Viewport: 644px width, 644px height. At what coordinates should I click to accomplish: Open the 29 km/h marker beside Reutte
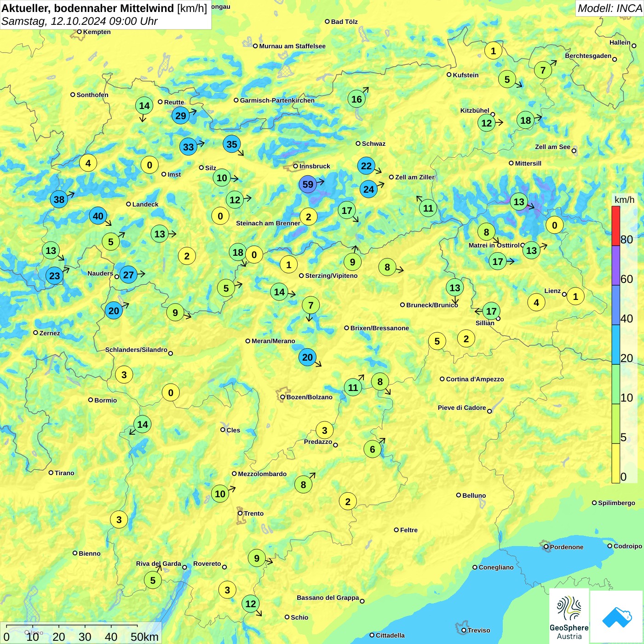(181, 115)
